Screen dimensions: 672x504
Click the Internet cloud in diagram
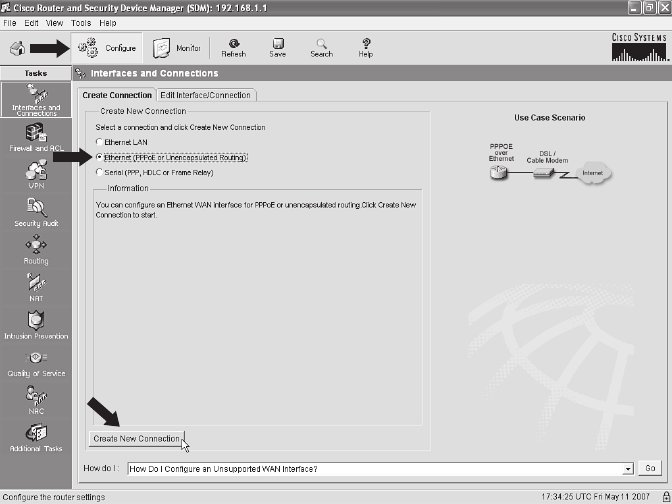tap(592, 173)
